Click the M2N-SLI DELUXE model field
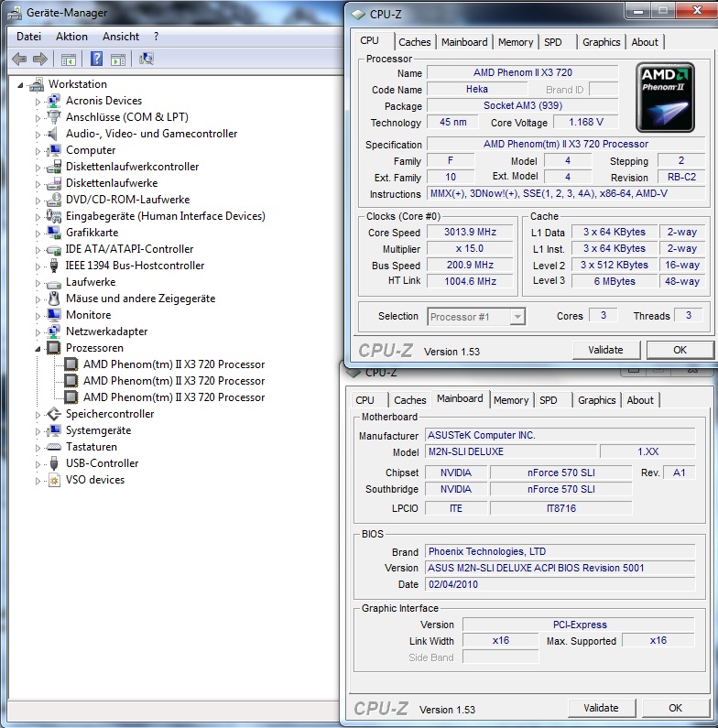 pyautogui.click(x=511, y=451)
